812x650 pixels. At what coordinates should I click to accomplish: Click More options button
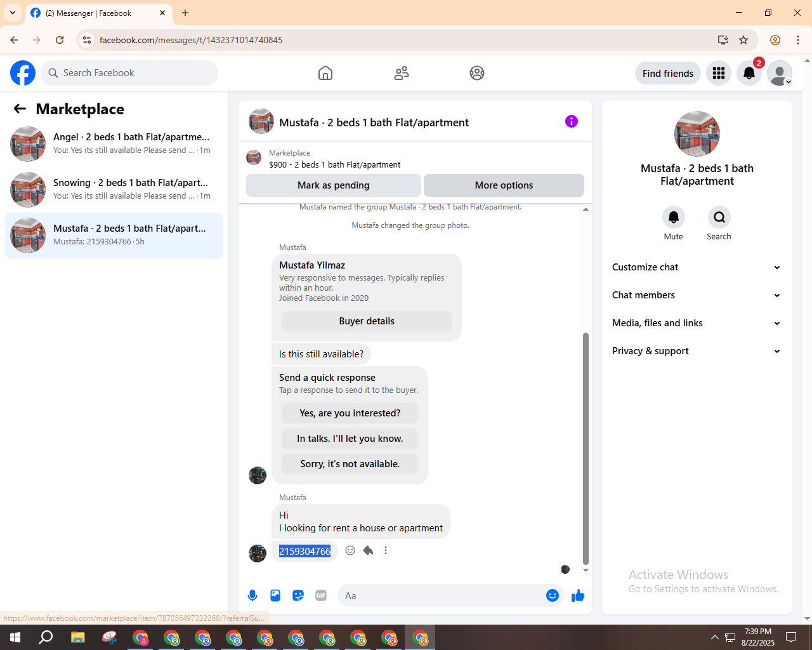[x=504, y=185]
